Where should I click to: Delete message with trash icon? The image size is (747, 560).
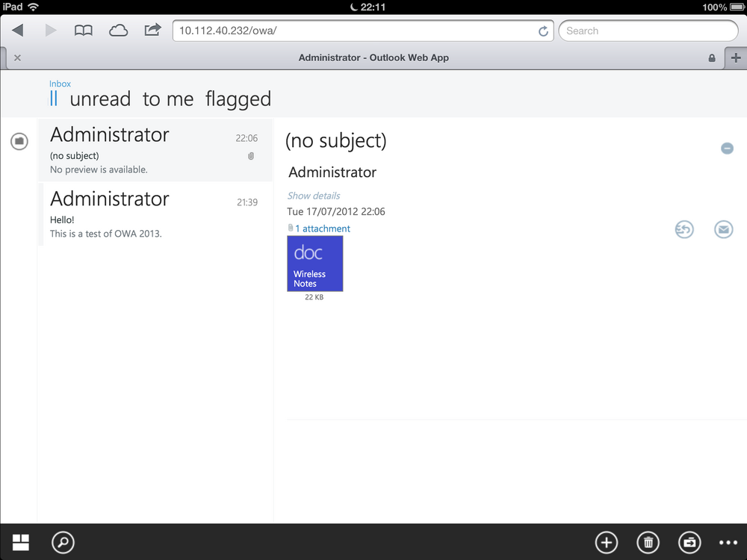pos(648,542)
